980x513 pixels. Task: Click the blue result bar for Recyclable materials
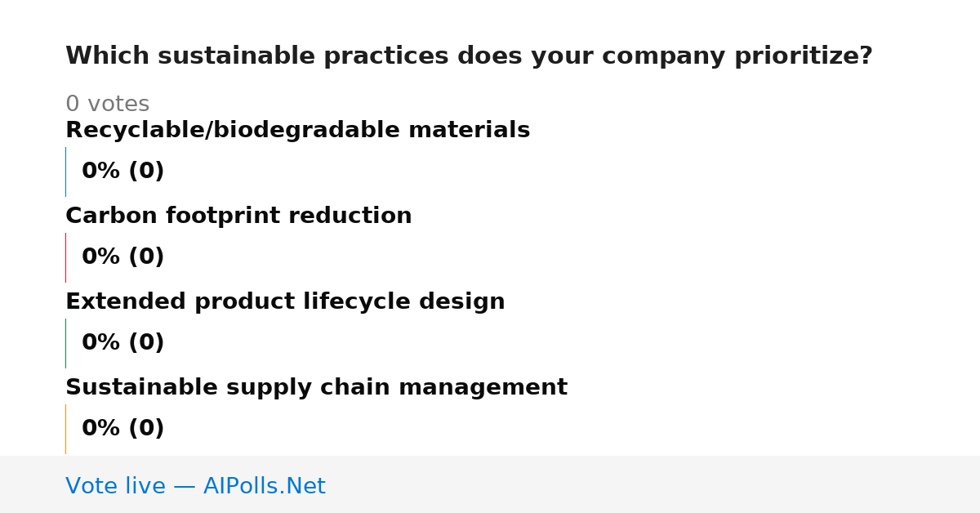(x=65, y=172)
